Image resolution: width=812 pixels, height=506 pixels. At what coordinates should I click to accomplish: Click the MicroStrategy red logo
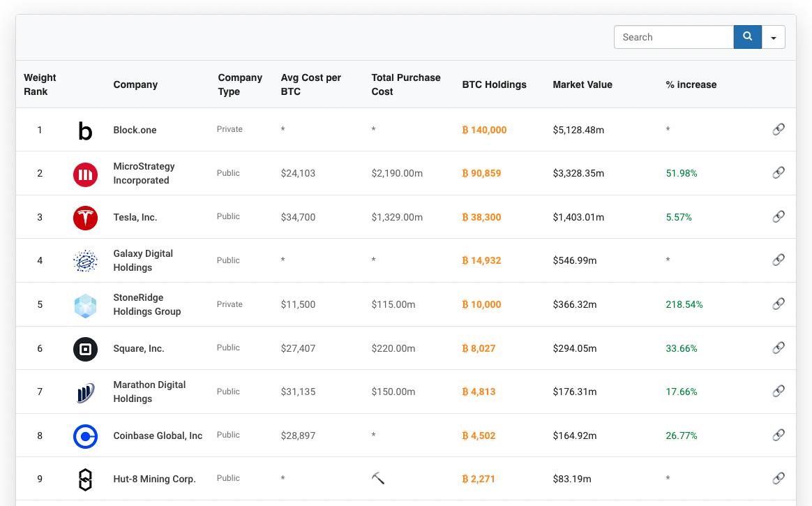(x=85, y=174)
